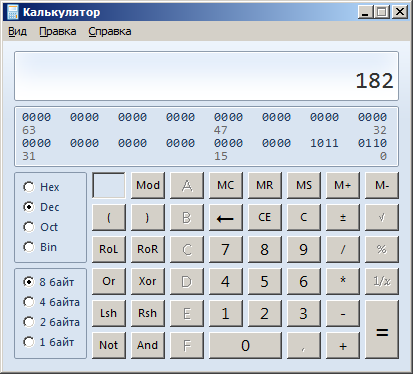
Task: Click digit 1 button
Action: [226, 313]
